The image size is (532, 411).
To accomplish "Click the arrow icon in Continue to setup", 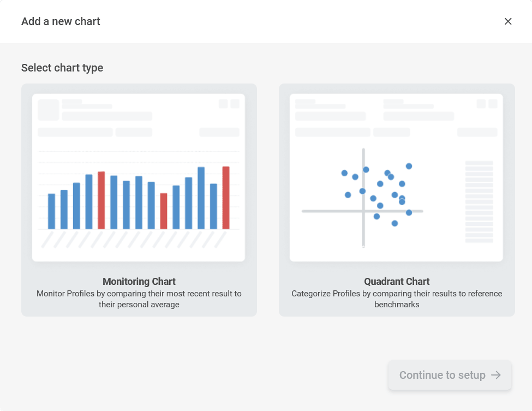I will pyautogui.click(x=495, y=375).
